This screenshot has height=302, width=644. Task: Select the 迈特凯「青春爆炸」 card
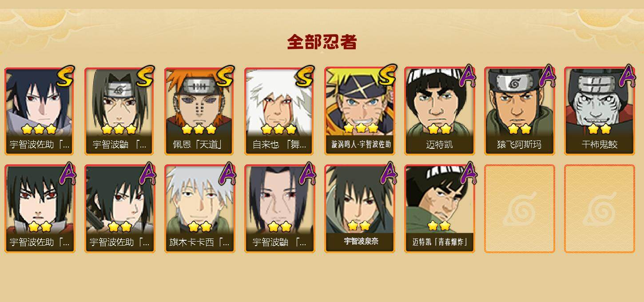click(439, 209)
